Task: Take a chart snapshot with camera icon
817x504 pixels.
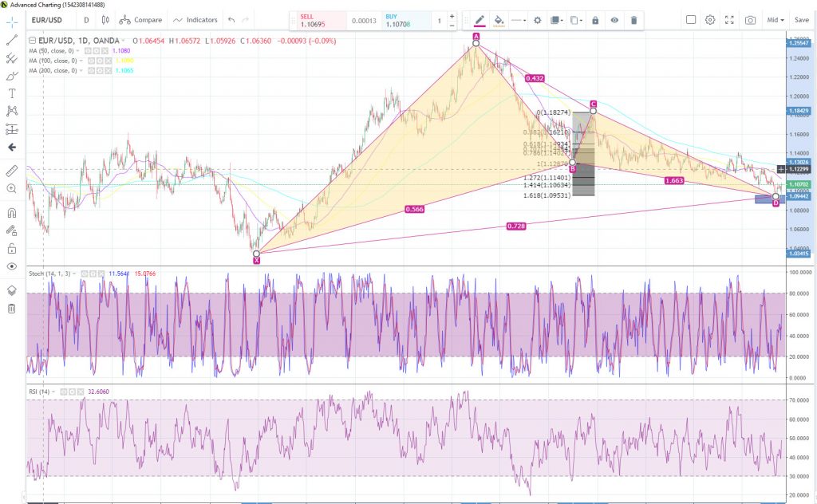Action: (x=750, y=20)
